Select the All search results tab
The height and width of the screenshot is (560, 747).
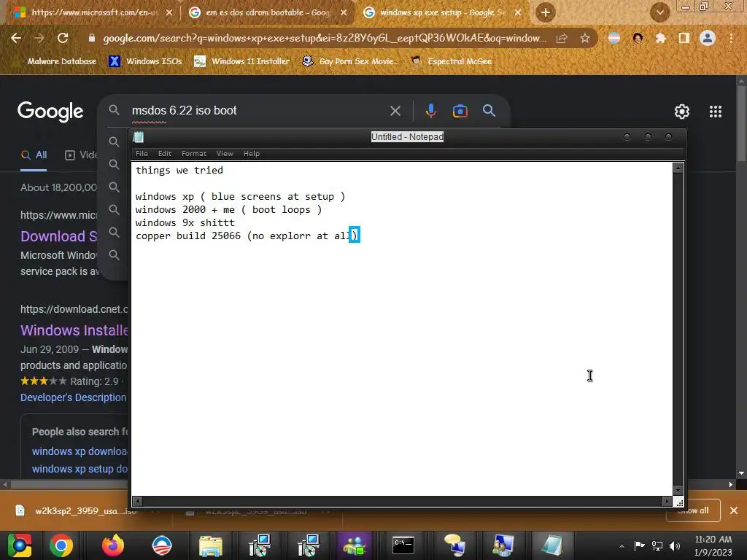point(34,155)
